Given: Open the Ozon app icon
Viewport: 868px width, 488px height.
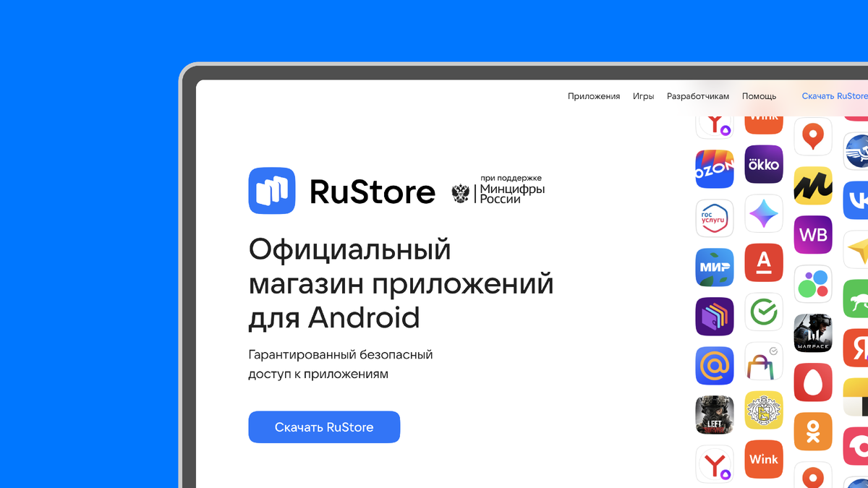Looking at the screenshot, I should pos(715,169).
